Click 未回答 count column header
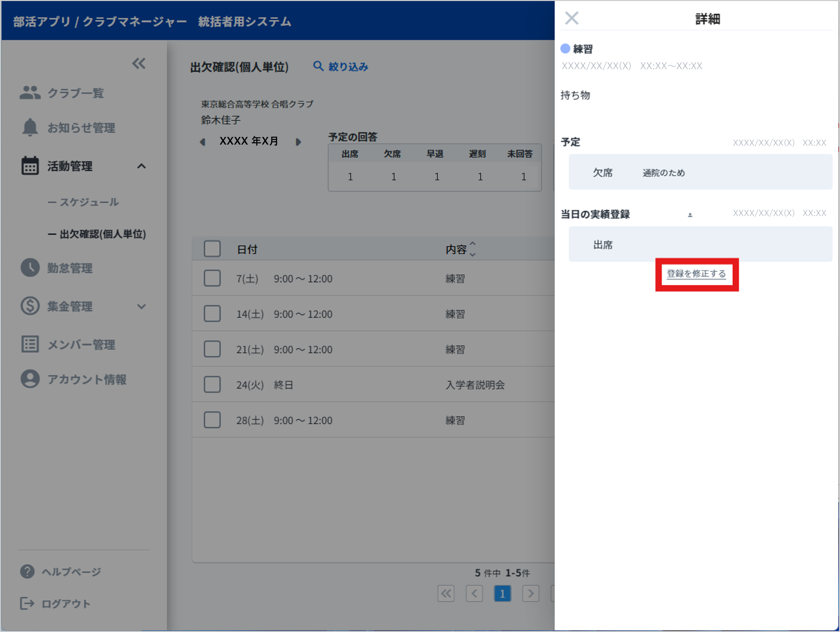Viewport: 840px width, 632px height. point(520,154)
